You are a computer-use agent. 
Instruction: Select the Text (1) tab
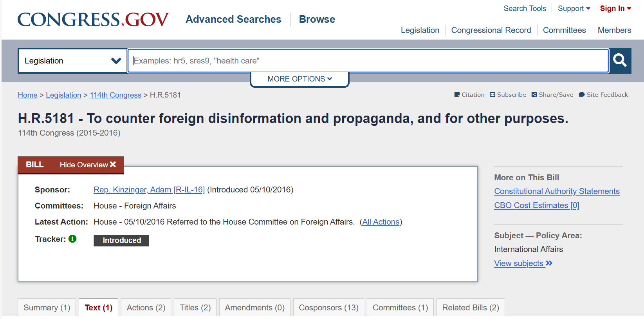(99, 308)
